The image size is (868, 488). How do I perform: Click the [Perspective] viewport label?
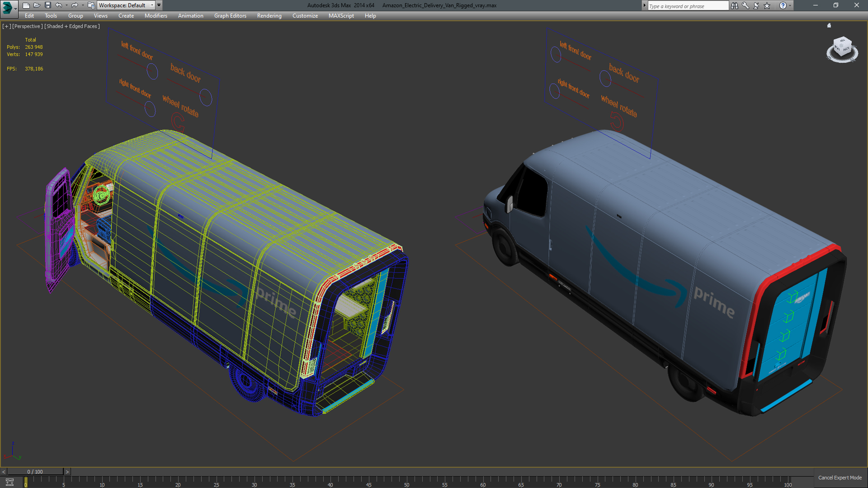[x=28, y=26]
